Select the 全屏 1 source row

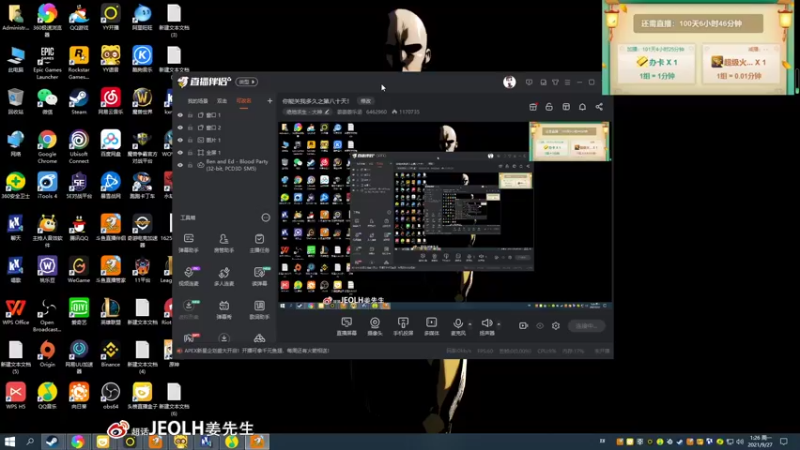coord(224,153)
